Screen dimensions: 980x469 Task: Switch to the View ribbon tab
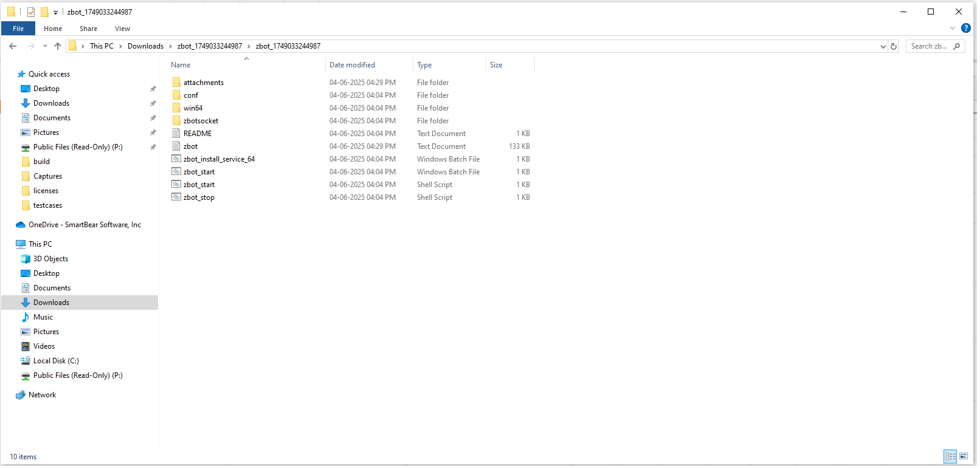point(122,29)
